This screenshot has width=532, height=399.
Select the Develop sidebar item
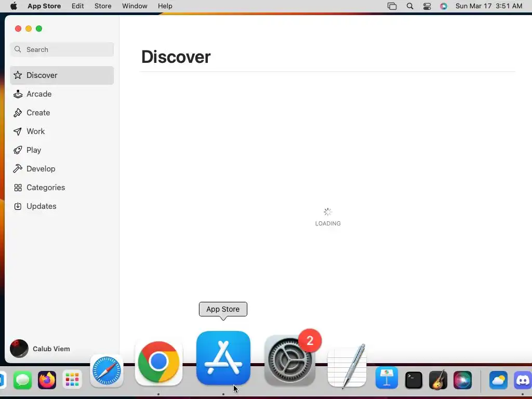(x=62, y=169)
